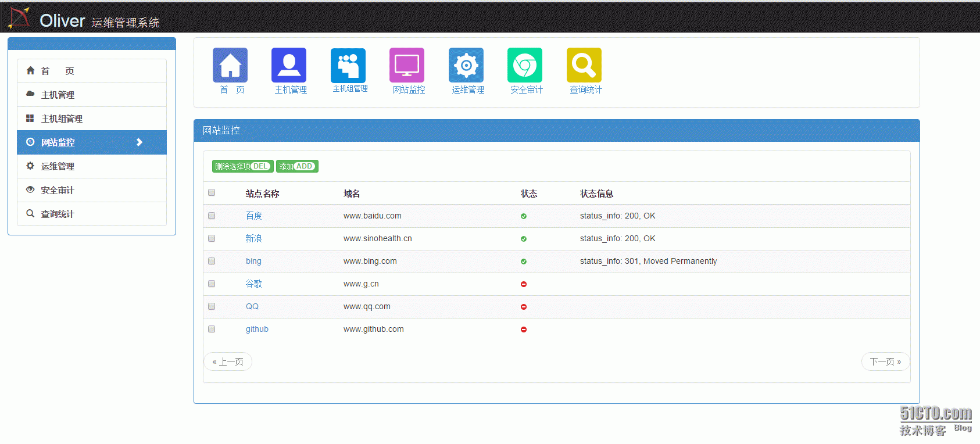Click green OK status icon for www.sinohealth.cn

coord(524,239)
